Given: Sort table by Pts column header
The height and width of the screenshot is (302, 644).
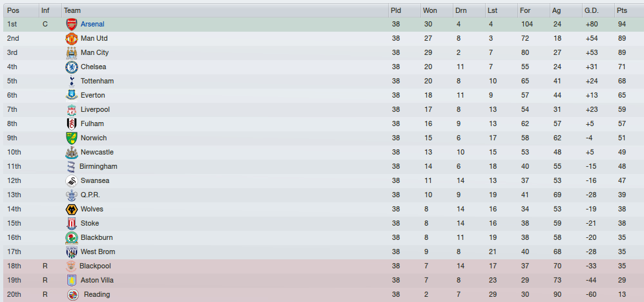Looking at the screenshot, I should coord(629,10).
